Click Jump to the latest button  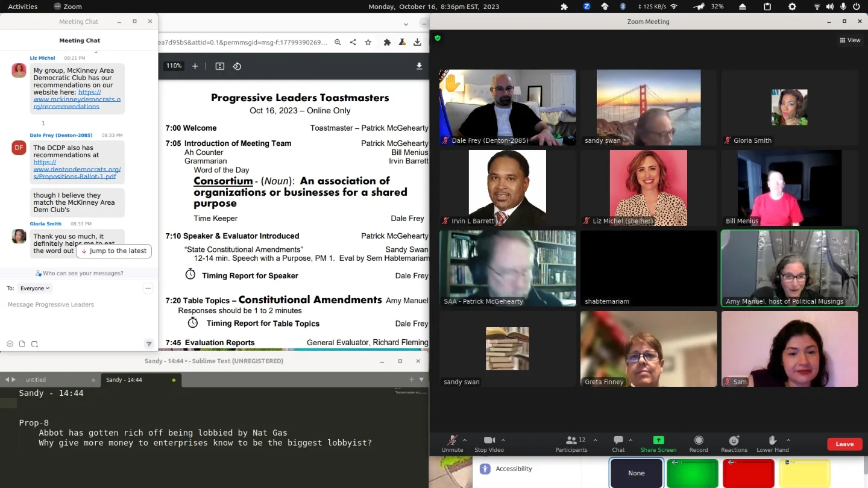tap(114, 251)
